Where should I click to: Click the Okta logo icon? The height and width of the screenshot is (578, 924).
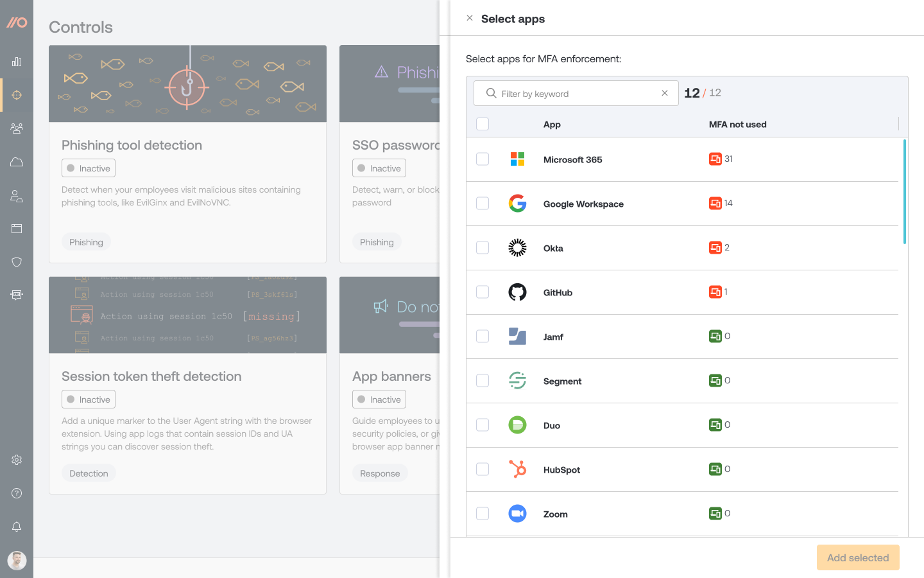tap(517, 248)
